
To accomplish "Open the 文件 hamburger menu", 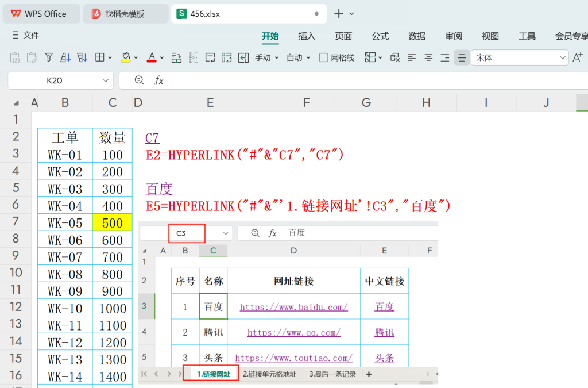I will (25, 35).
